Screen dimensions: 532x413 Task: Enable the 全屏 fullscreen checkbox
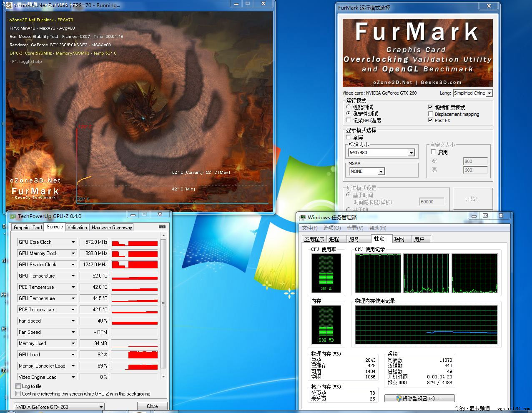(x=349, y=137)
